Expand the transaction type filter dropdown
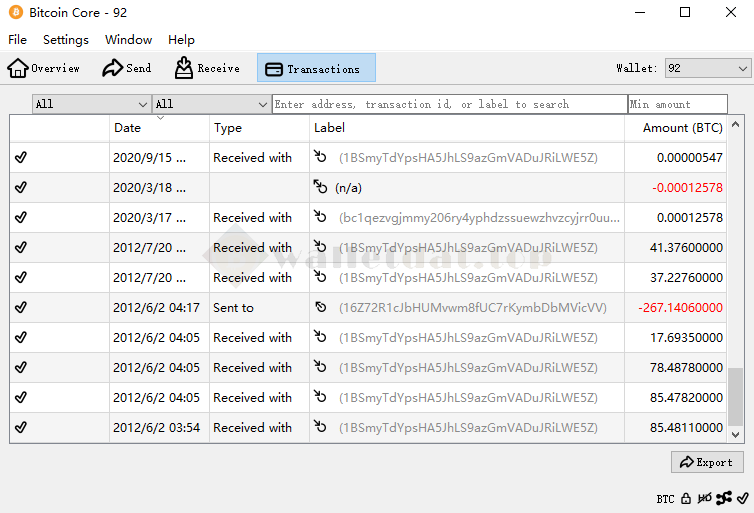Screen dimensions: 754x513 (211, 104)
